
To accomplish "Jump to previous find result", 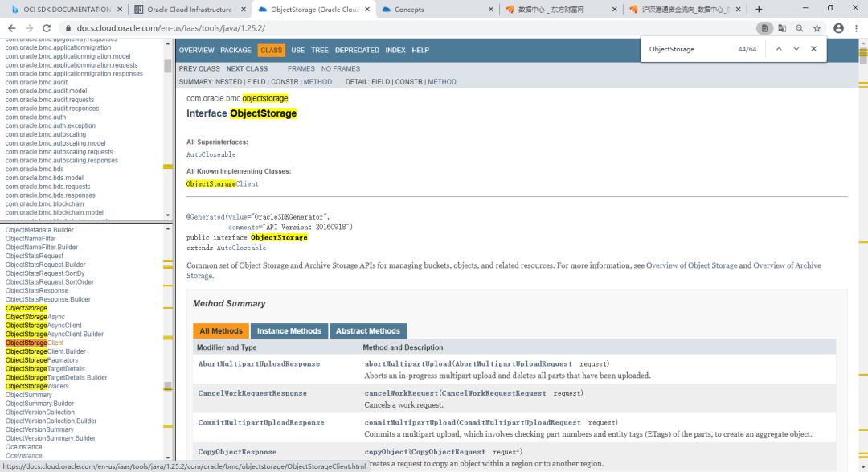I will pyautogui.click(x=779, y=49).
